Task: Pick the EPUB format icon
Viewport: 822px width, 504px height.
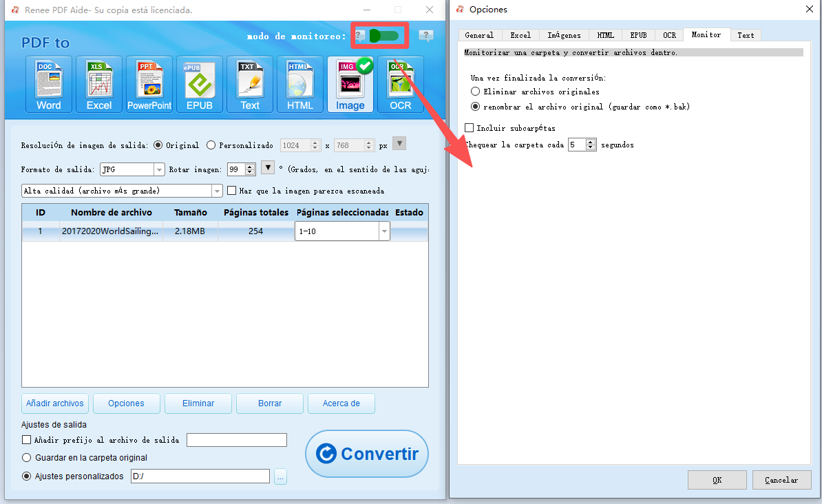Action: [200, 84]
